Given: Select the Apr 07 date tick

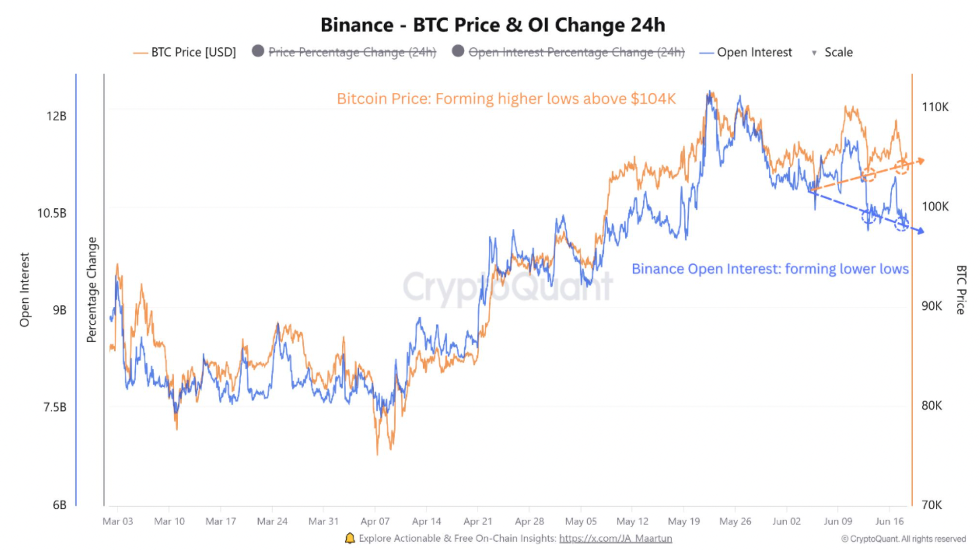Looking at the screenshot, I should point(375,521).
